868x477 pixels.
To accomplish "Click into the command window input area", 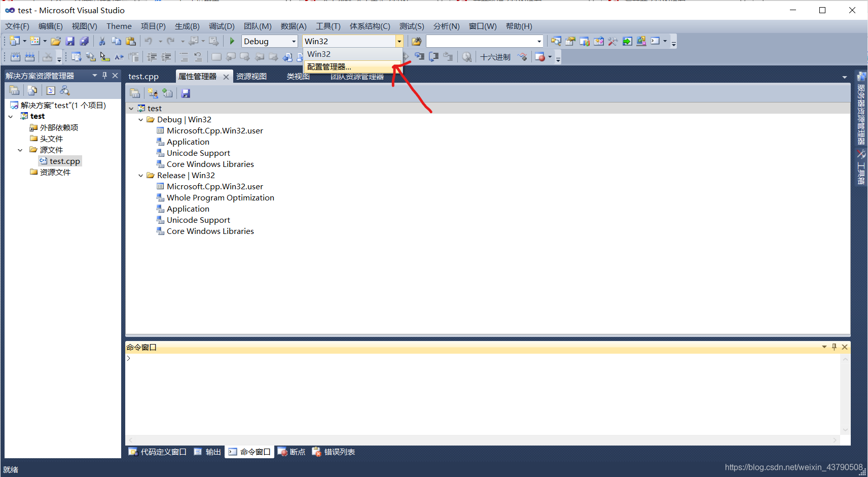I will click(483, 394).
